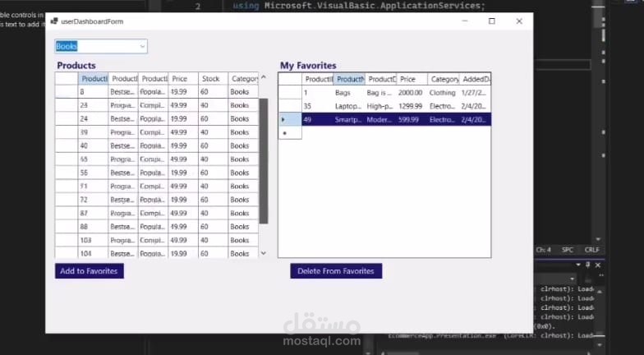Click Books category cell in product 104 row
This screenshot has height=355, width=644.
(x=243, y=253)
